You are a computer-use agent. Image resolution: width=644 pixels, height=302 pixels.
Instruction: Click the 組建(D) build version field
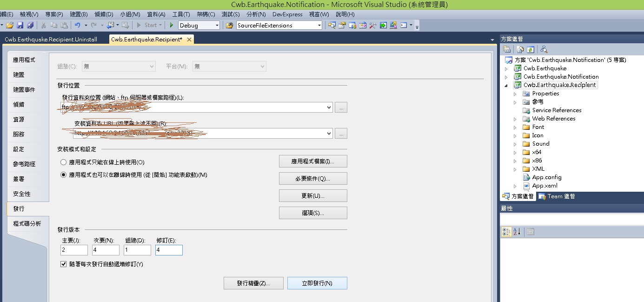pos(137,250)
